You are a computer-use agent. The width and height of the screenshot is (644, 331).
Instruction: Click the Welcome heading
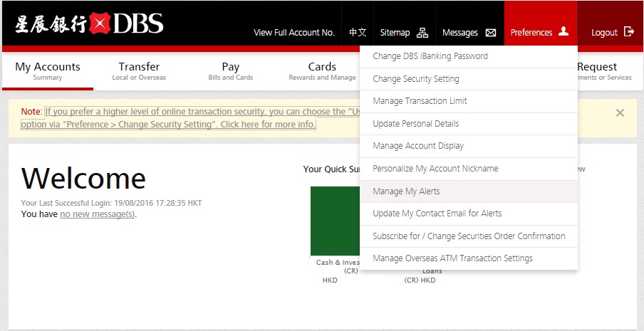click(83, 179)
